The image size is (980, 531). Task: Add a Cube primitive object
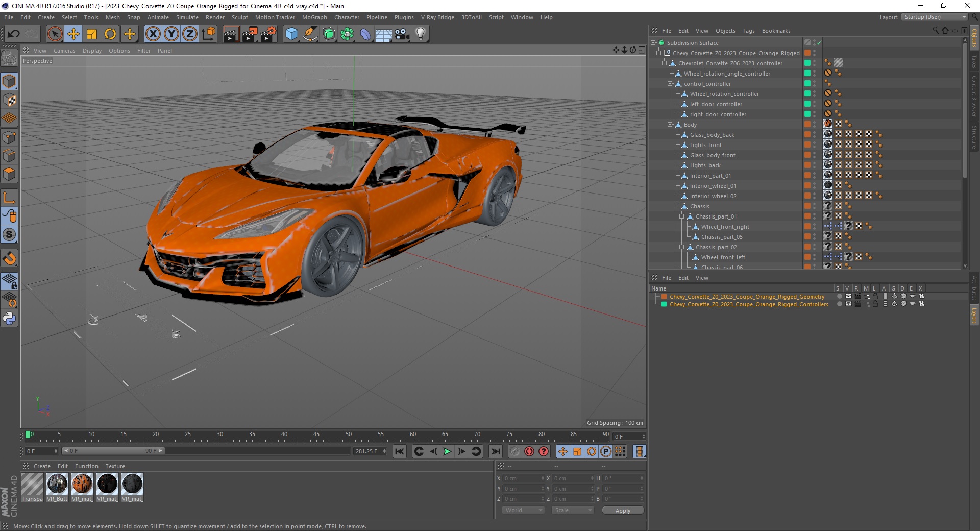(x=291, y=34)
